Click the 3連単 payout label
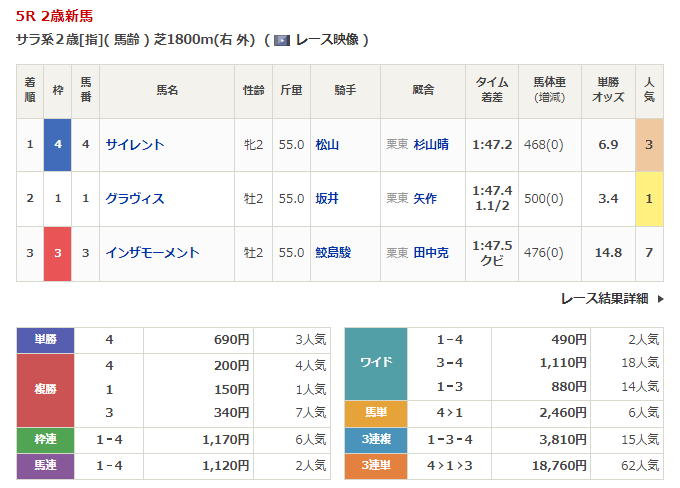The height and width of the screenshot is (488, 680). 376,465
